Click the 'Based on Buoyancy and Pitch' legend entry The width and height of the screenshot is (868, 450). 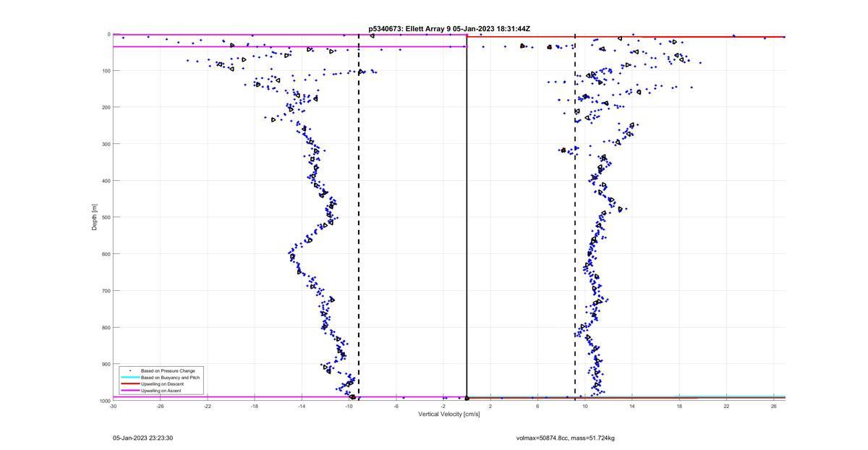(x=171, y=377)
